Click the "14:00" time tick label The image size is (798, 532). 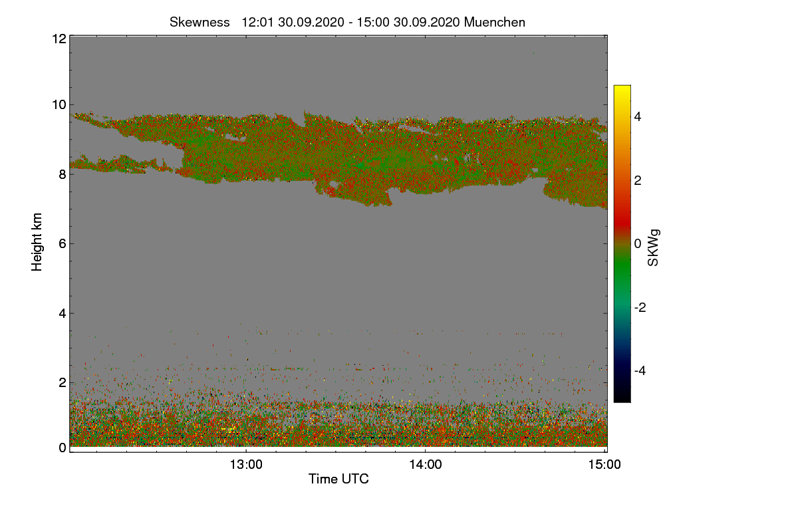pos(426,464)
